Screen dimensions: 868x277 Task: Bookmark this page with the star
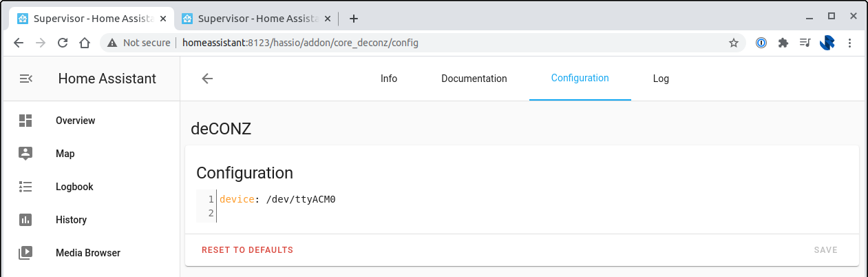734,43
